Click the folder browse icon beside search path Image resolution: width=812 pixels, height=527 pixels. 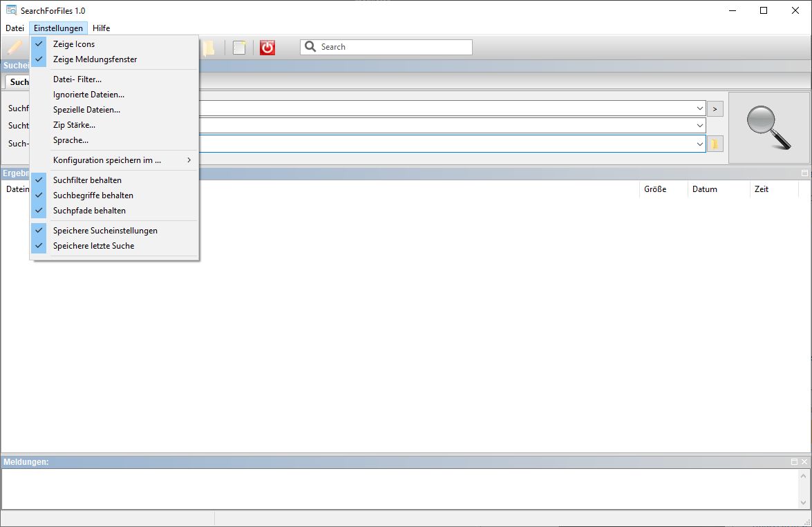click(x=715, y=144)
